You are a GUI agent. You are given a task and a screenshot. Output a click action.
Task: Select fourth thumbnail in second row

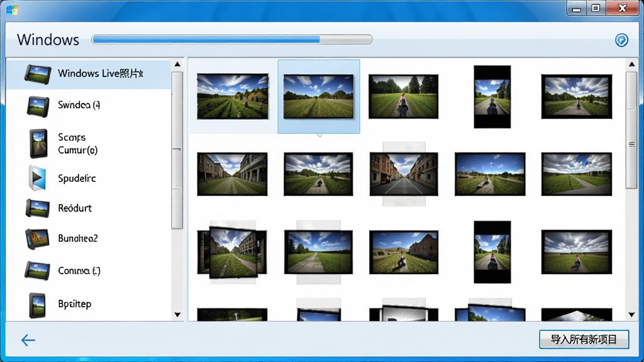pyautogui.click(x=490, y=174)
